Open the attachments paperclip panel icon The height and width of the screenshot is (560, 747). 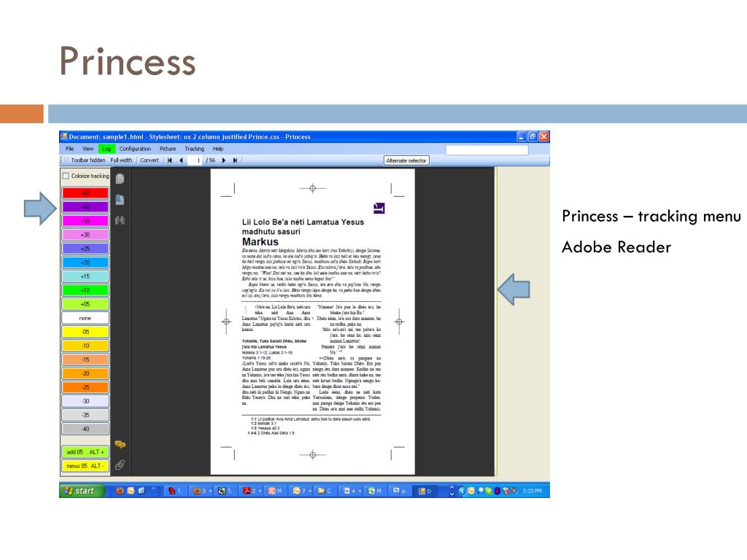point(120,464)
